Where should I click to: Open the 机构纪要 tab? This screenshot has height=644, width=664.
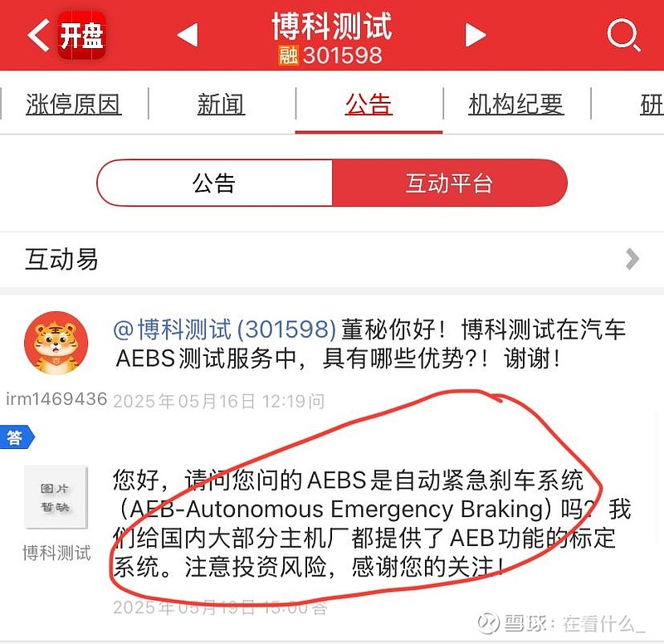(516, 105)
